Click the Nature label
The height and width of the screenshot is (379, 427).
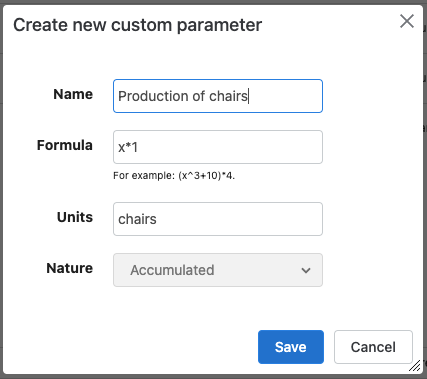[x=70, y=268]
